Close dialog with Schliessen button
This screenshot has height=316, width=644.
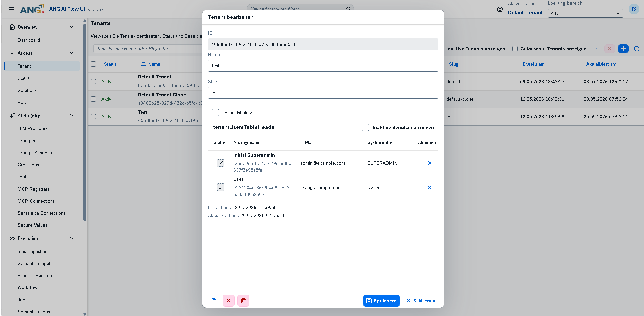point(421,301)
